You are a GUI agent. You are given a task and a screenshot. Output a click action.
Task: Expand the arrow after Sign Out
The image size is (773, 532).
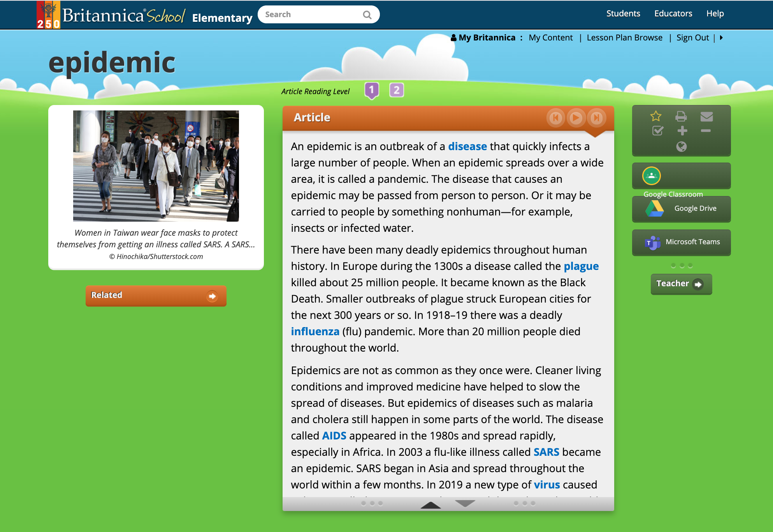tap(721, 38)
